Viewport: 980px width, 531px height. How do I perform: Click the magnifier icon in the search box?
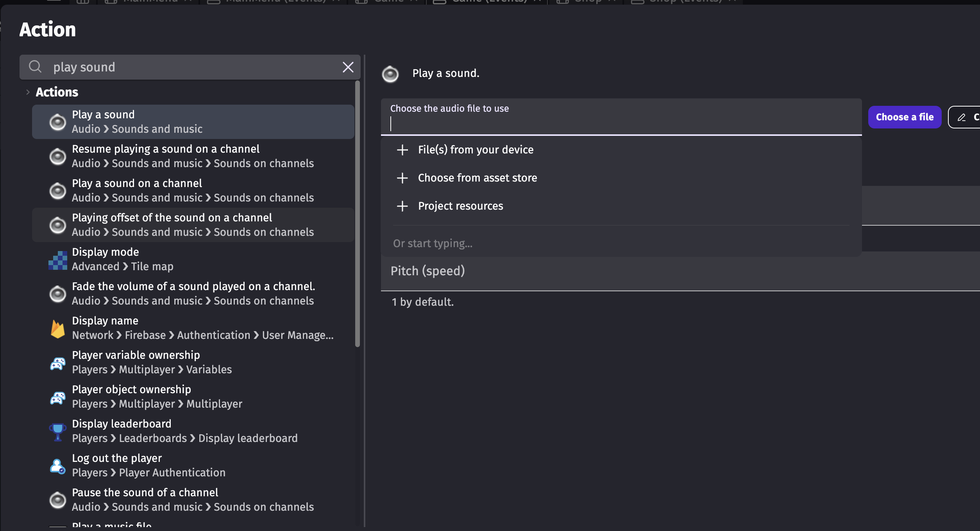tap(35, 67)
